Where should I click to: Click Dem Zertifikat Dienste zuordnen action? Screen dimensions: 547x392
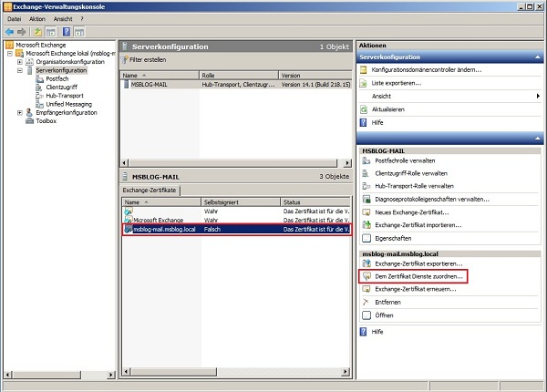[x=418, y=276]
